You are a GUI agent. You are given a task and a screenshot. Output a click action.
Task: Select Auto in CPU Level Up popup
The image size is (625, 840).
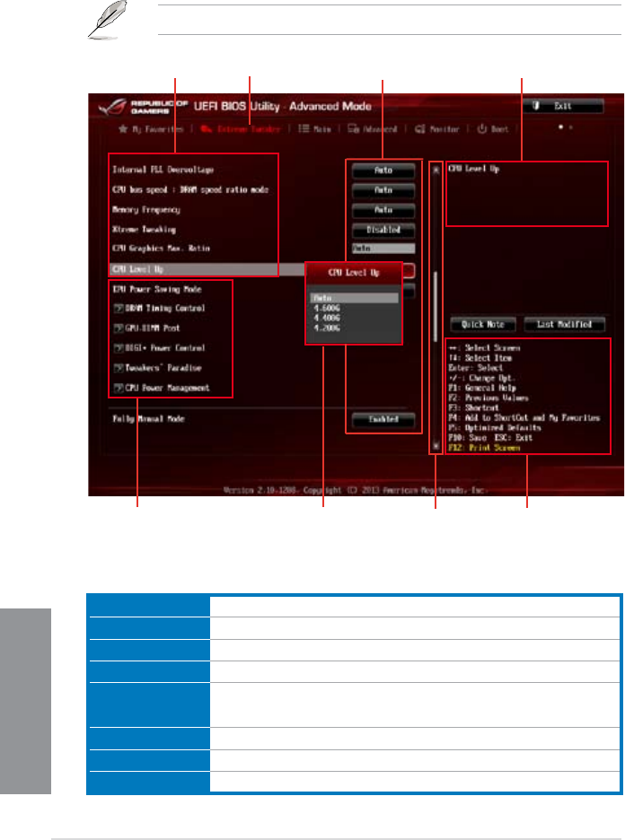[354, 298]
